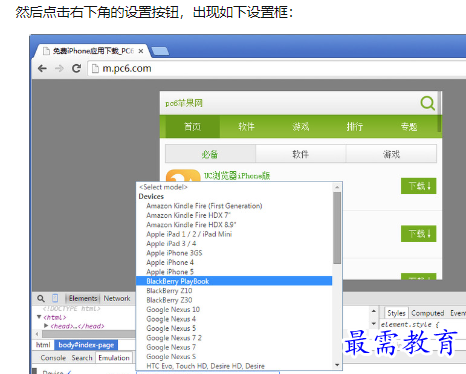Click the mobile page vertical scrollbar
The width and height of the screenshot is (466, 374).
[x=440, y=111]
